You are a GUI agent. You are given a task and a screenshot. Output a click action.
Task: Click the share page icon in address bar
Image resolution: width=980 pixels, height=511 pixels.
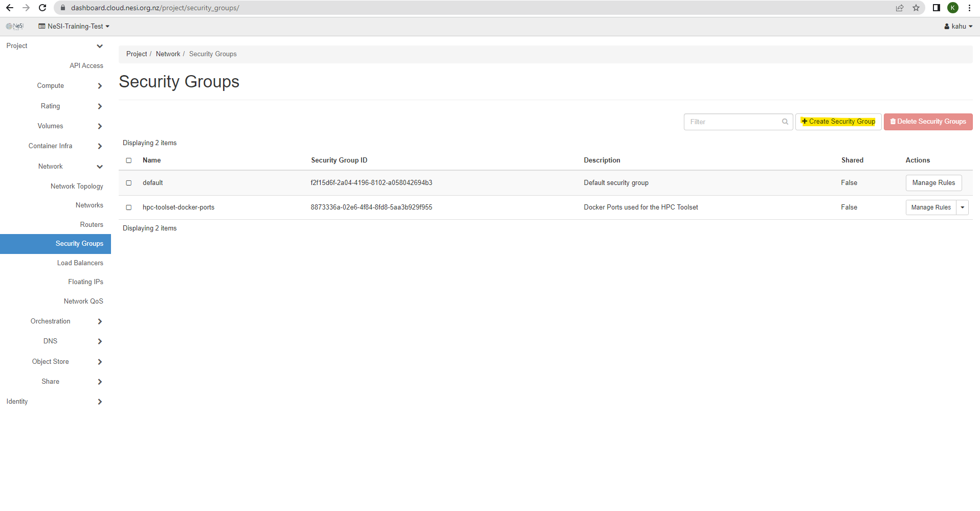click(899, 8)
